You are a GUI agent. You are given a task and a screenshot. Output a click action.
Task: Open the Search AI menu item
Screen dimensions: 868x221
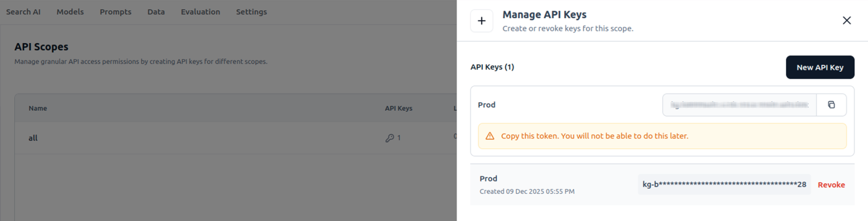pos(23,12)
